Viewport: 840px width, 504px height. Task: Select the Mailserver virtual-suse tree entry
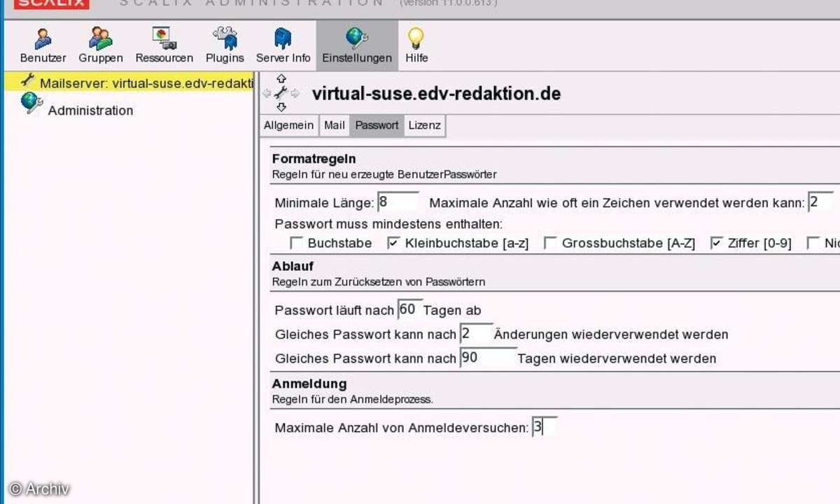[128, 82]
